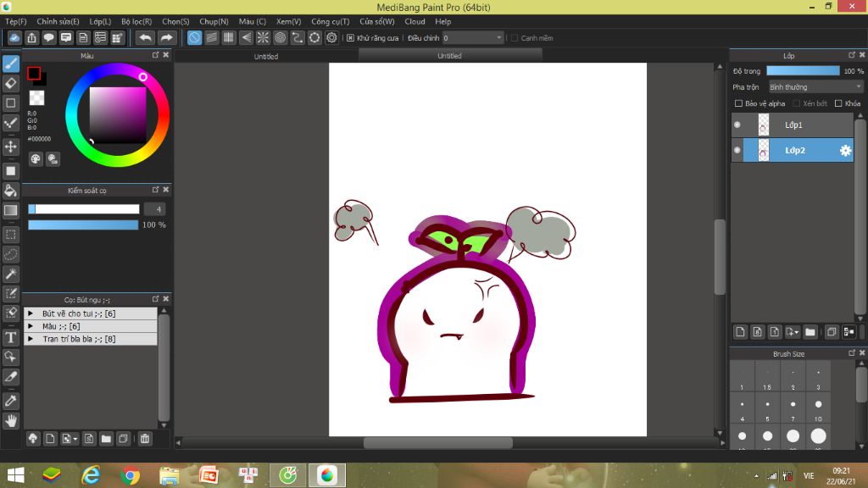Pick the Move tool with four arrows
The height and width of the screenshot is (488, 868).
(x=10, y=147)
